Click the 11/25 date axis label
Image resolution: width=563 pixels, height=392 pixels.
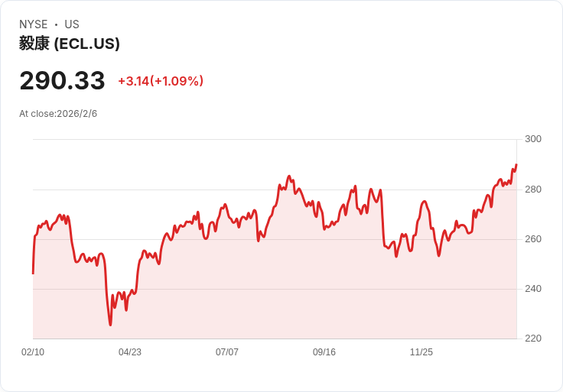(421, 352)
